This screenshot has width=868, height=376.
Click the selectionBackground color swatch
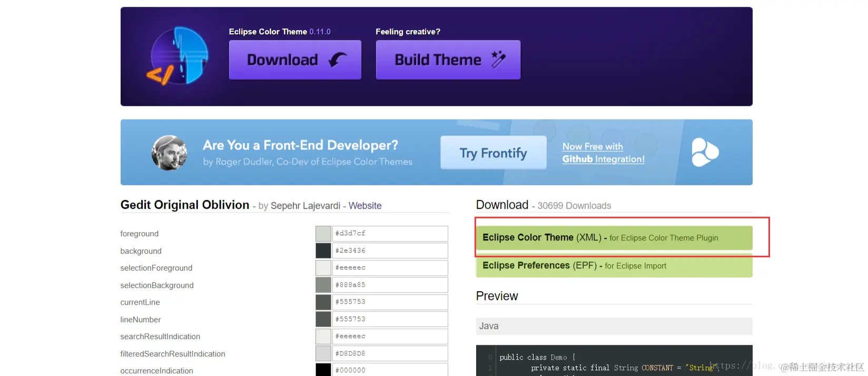[323, 285]
